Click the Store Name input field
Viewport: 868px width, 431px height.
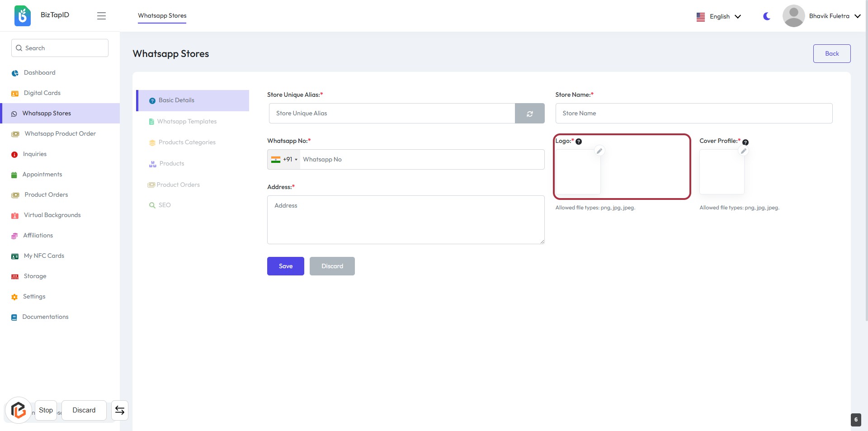click(693, 114)
